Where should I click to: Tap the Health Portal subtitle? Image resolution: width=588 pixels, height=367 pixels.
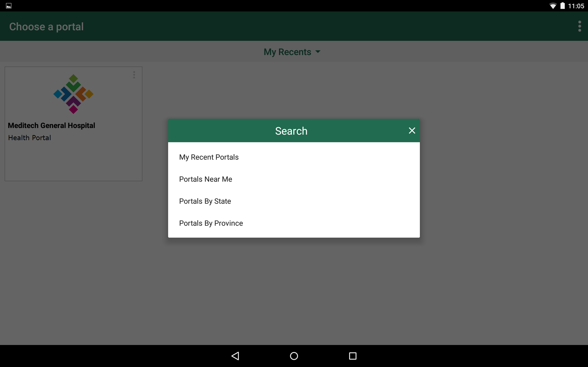pos(30,138)
